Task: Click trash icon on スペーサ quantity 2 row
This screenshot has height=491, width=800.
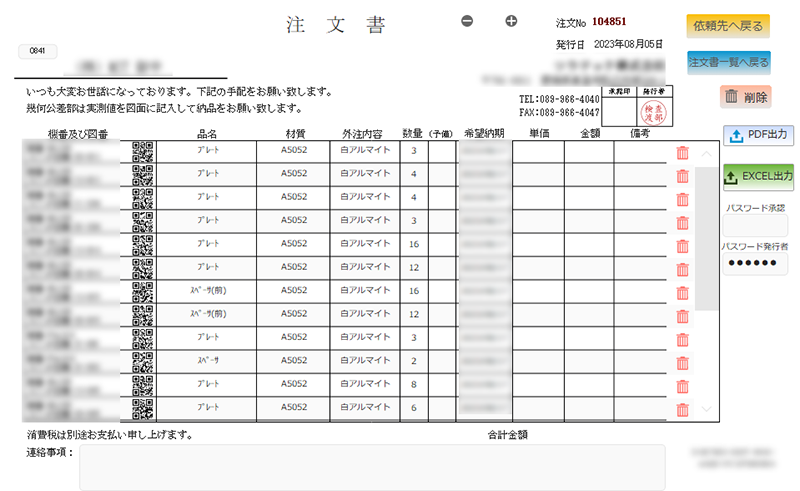Action: click(x=683, y=363)
